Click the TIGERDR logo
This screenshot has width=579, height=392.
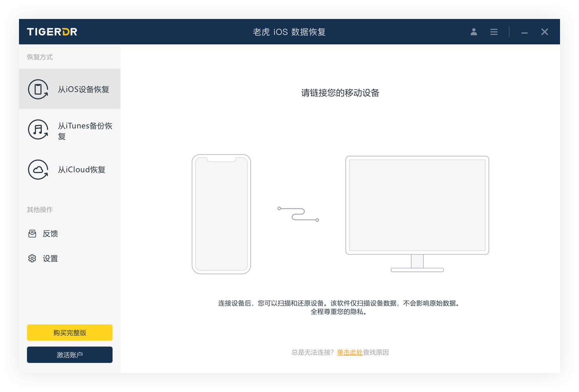pyautogui.click(x=52, y=32)
